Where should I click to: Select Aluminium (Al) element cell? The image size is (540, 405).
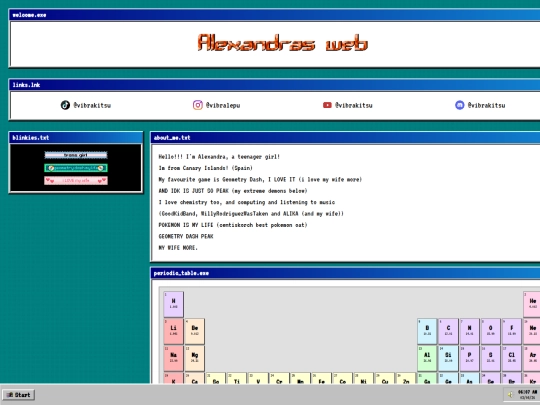click(427, 358)
